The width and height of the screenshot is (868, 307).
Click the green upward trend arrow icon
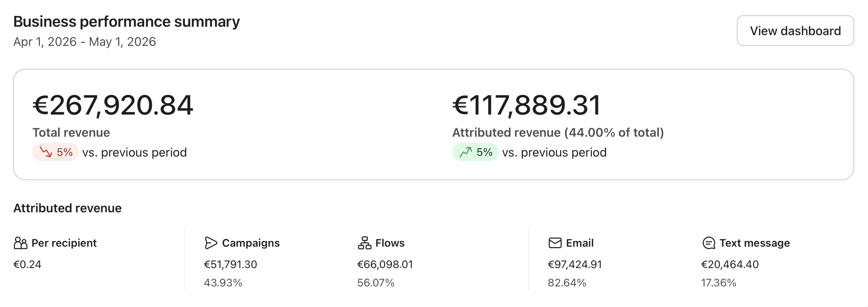point(466,152)
